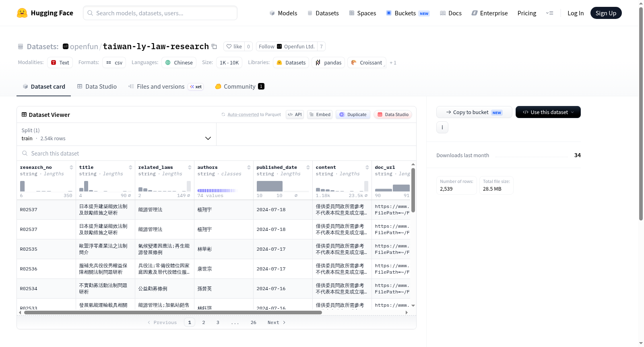Click the Croissant library tag
This screenshot has width=644, height=347.
pos(366,62)
